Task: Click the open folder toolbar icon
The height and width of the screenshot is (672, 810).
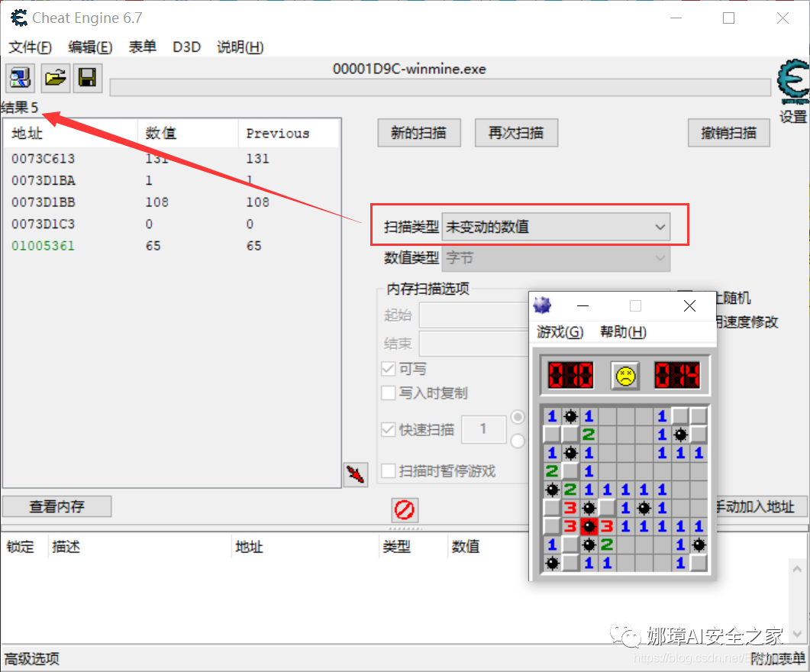Action: point(55,78)
